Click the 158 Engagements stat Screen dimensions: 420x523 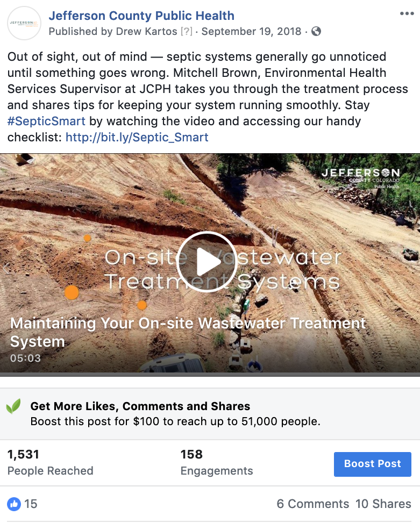click(x=217, y=462)
